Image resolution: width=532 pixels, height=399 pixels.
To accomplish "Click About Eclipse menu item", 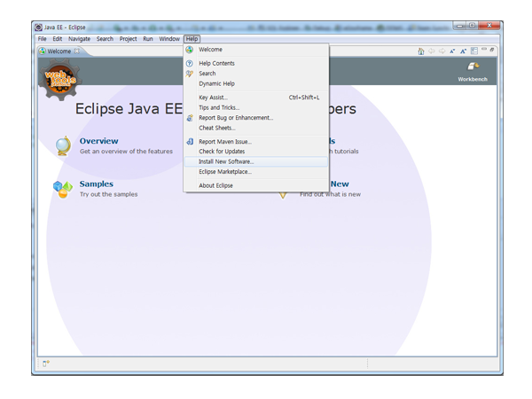I will [x=215, y=185].
